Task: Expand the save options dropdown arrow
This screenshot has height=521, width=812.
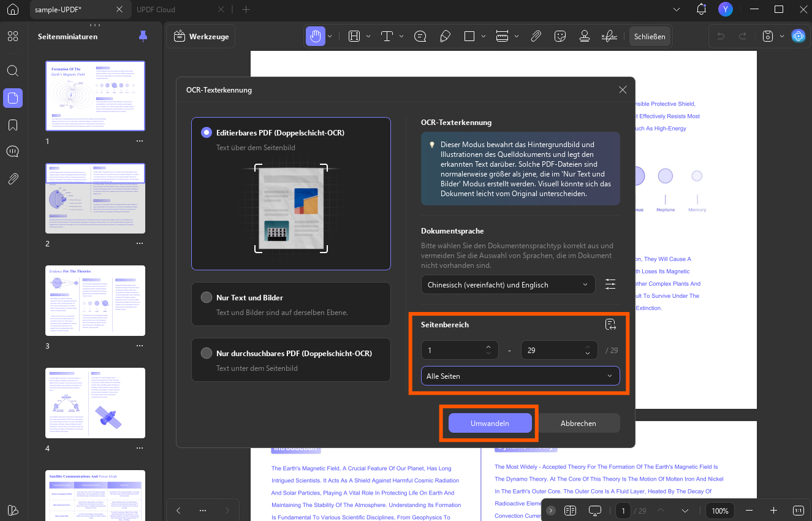Action: tap(782, 36)
